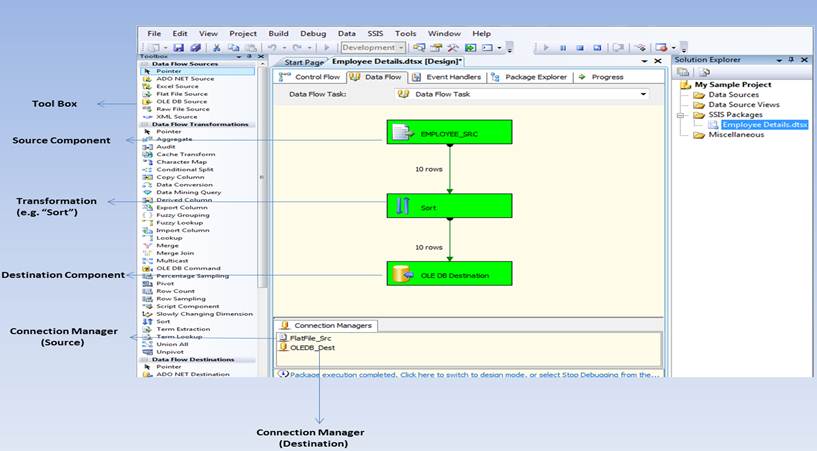Select OLE DB Command transformation
This screenshot has width=817, height=451.
188,268
